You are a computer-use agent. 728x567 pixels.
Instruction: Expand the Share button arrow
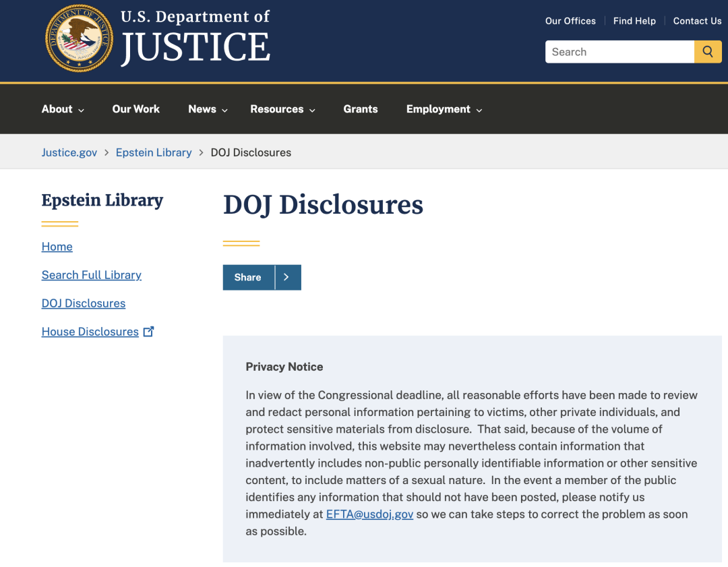[x=288, y=277]
